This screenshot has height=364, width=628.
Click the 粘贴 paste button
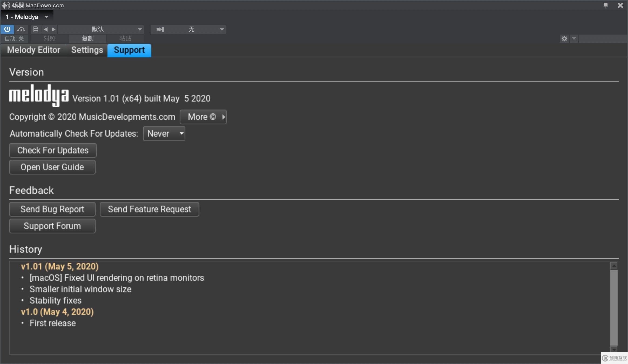(126, 38)
